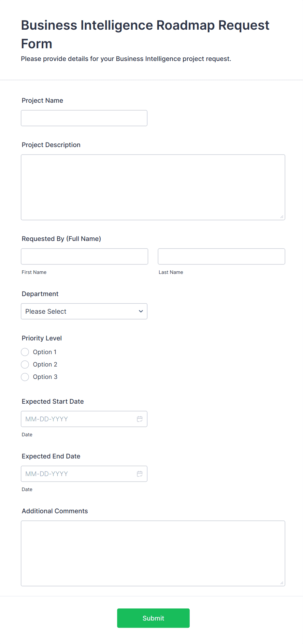Viewport: 303px width, 644px height.
Task: Open calendar icon for Expected End Date
Action: (140, 474)
